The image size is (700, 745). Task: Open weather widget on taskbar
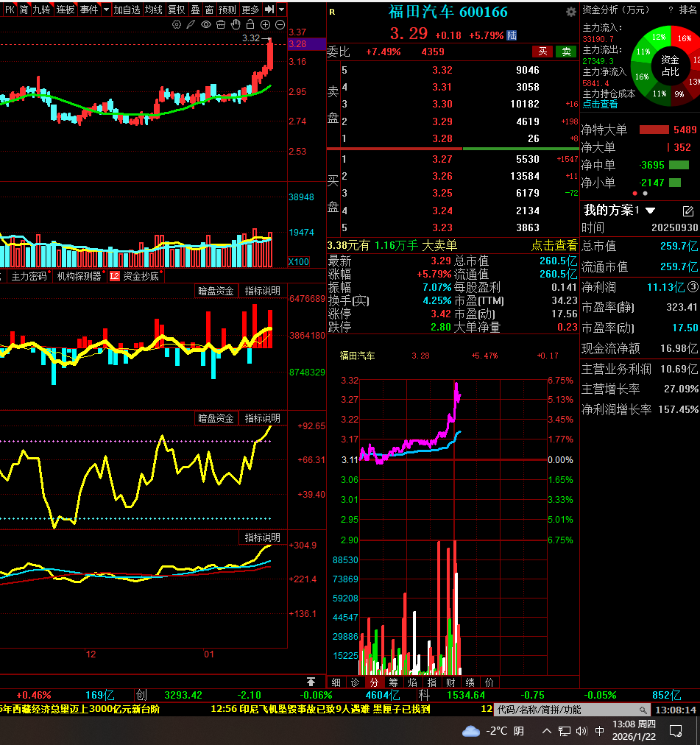coord(493,731)
